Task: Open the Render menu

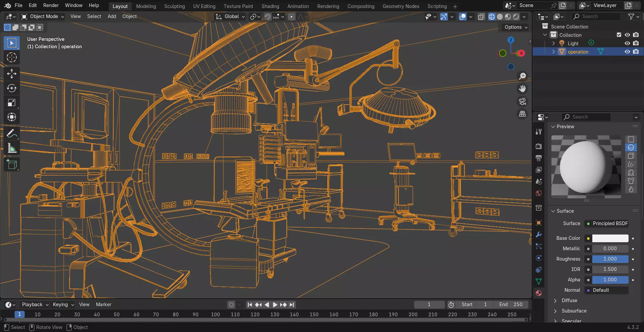Action: tap(51, 5)
